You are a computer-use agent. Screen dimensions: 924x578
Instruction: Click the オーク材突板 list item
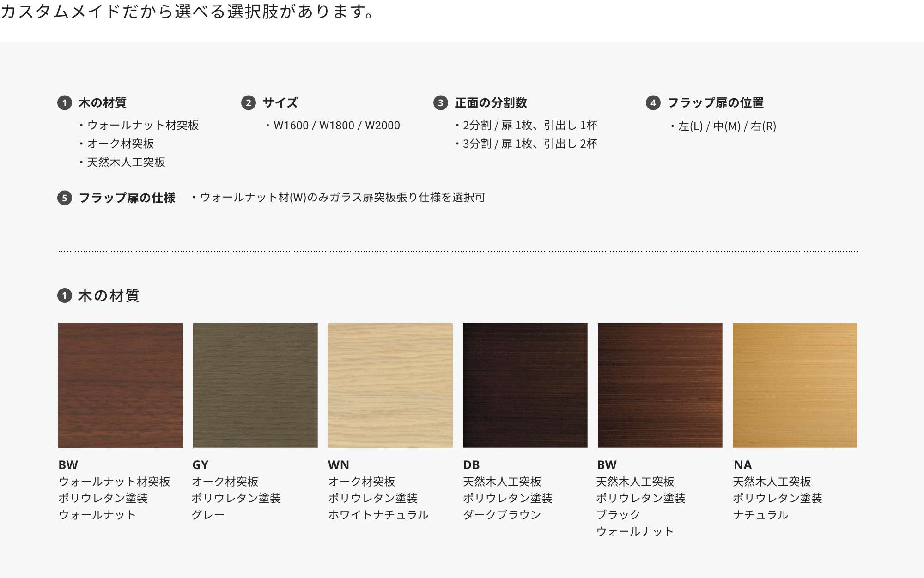pos(121,144)
